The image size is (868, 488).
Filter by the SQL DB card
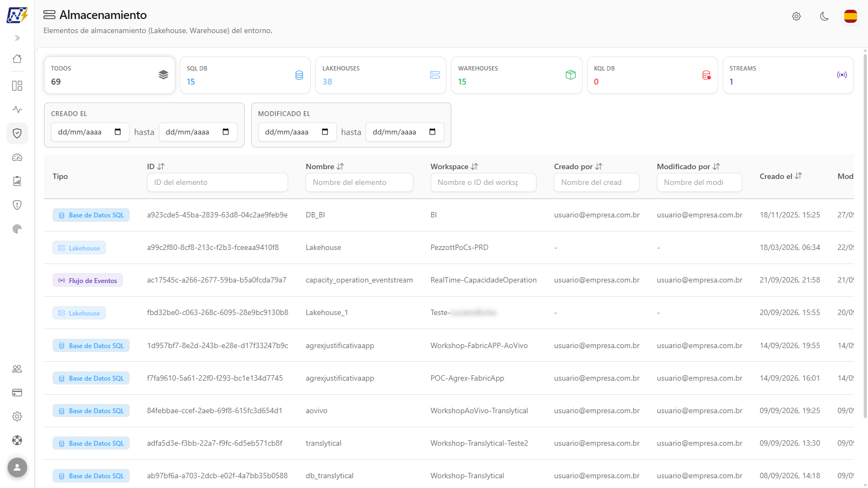pos(245,75)
